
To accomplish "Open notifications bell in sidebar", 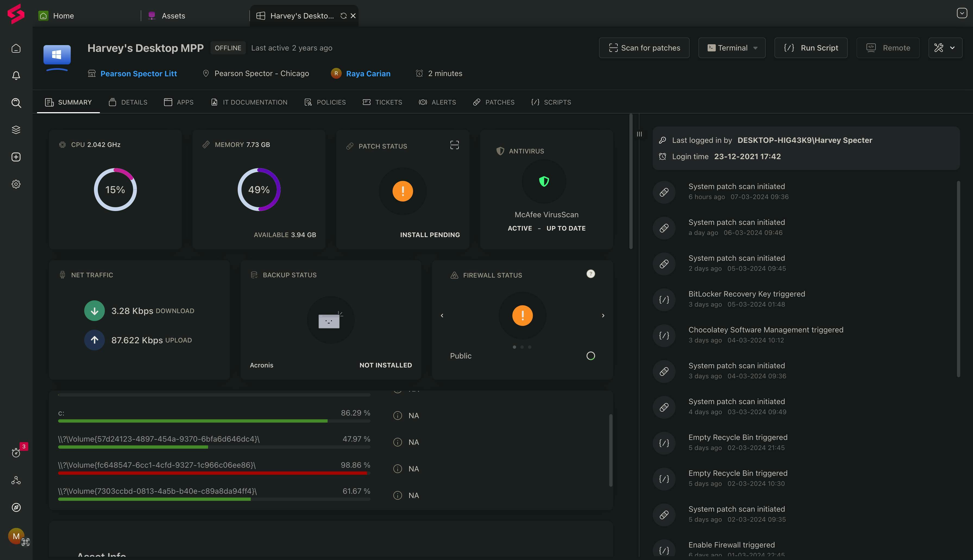I will (16, 75).
